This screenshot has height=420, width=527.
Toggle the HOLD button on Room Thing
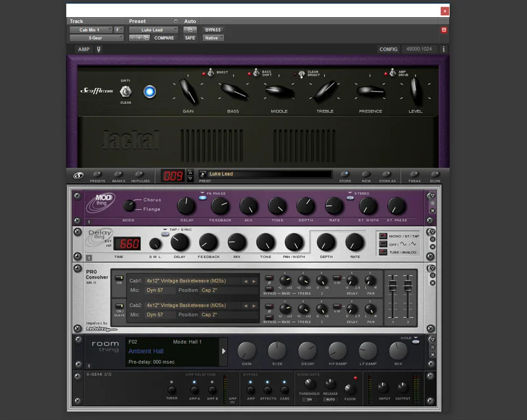click(x=416, y=342)
